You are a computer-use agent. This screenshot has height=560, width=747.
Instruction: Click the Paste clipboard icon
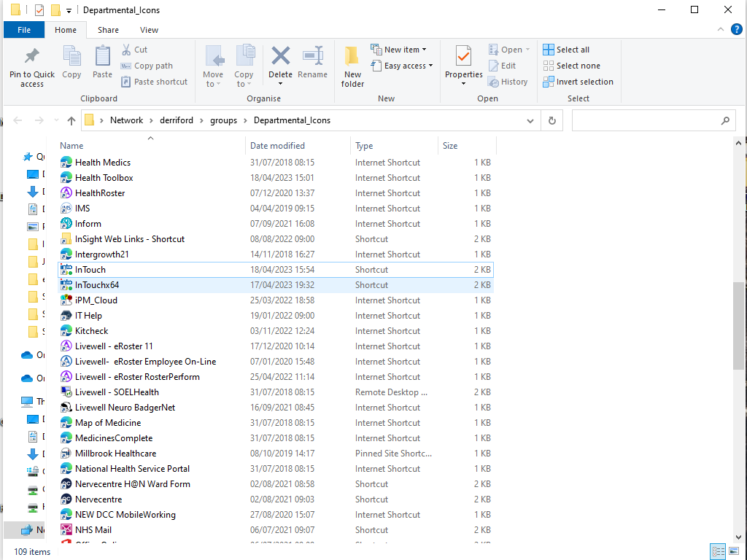pyautogui.click(x=102, y=56)
